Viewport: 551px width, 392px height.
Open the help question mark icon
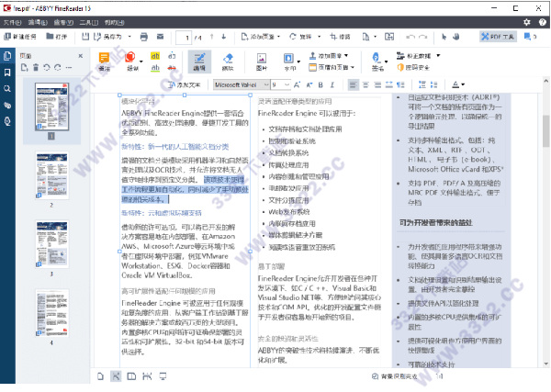pyautogui.click(x=542, y=22)
